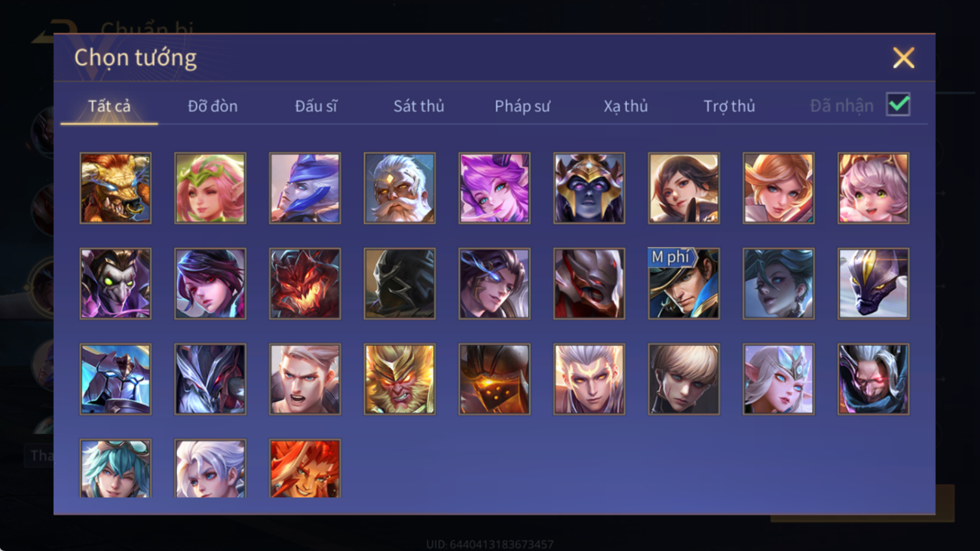980x551 pixels.
Task: Open the 'Sát thủ' hero category tab
Action: point(419,106)
